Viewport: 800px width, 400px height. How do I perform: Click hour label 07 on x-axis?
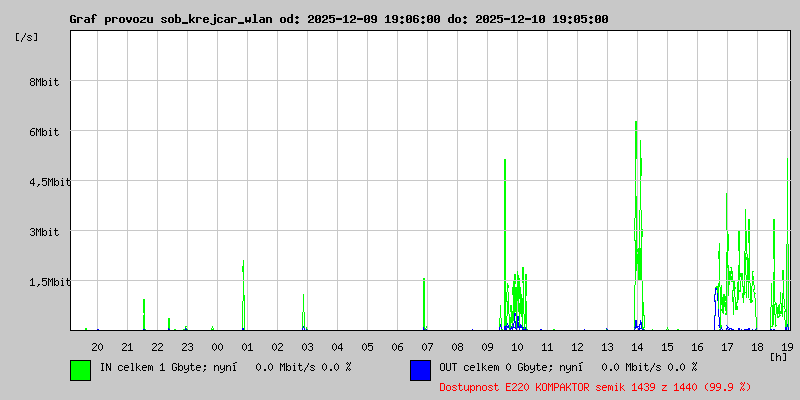coord(427,347)
